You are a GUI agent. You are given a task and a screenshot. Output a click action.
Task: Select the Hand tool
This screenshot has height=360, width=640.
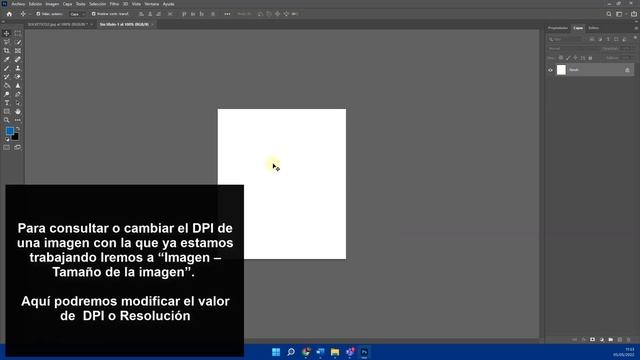pos(18,111)
